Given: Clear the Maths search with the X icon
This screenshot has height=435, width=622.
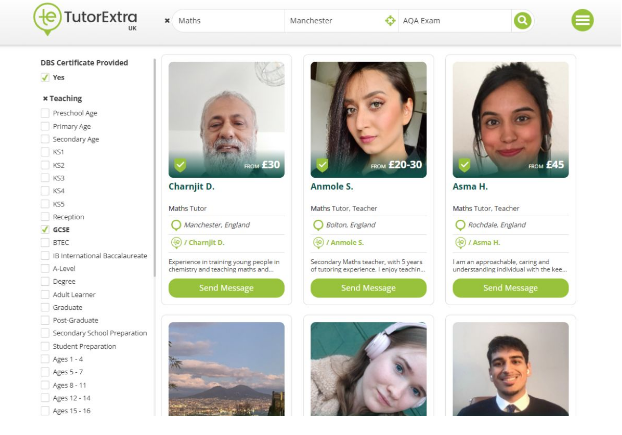Looking at the screenshot, I should click(x=167, y=20).
